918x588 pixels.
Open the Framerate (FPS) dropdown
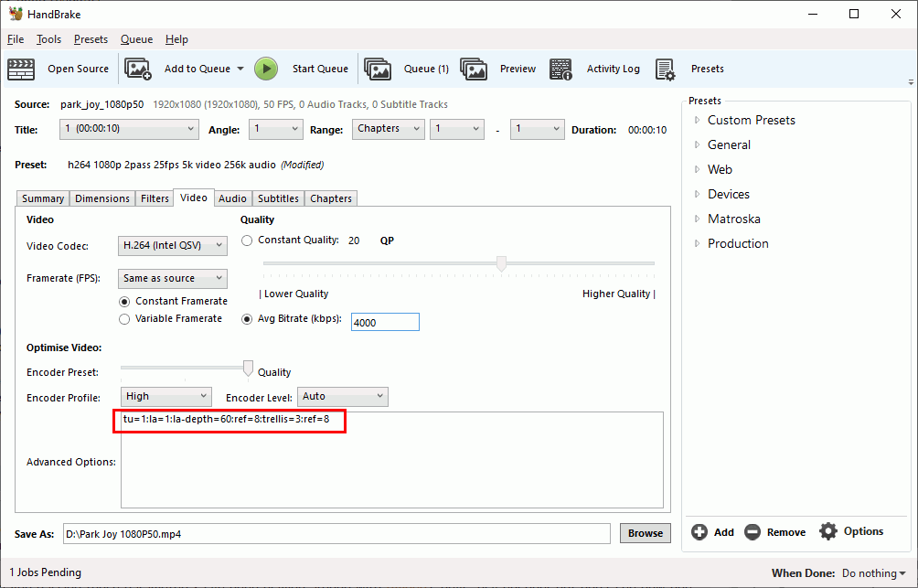pos(173,279)
